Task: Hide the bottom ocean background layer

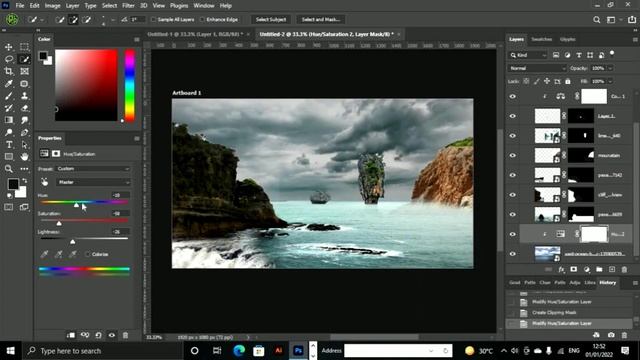Action: [513, 253]
